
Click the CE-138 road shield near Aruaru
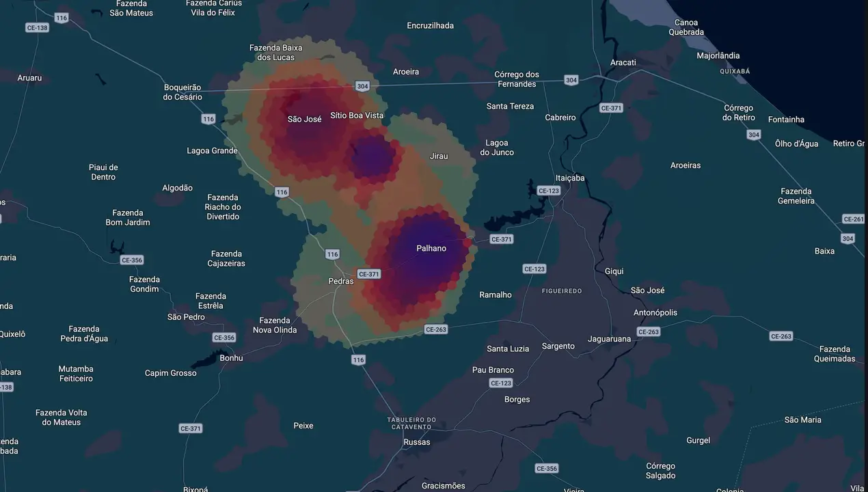[x=37, y=28]
